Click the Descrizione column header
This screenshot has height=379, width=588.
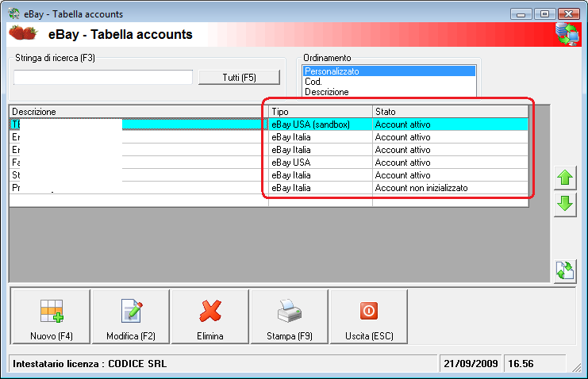139,112
